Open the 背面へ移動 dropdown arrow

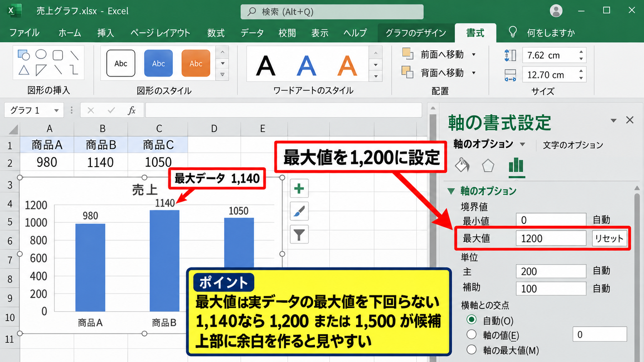click(474, 73)
